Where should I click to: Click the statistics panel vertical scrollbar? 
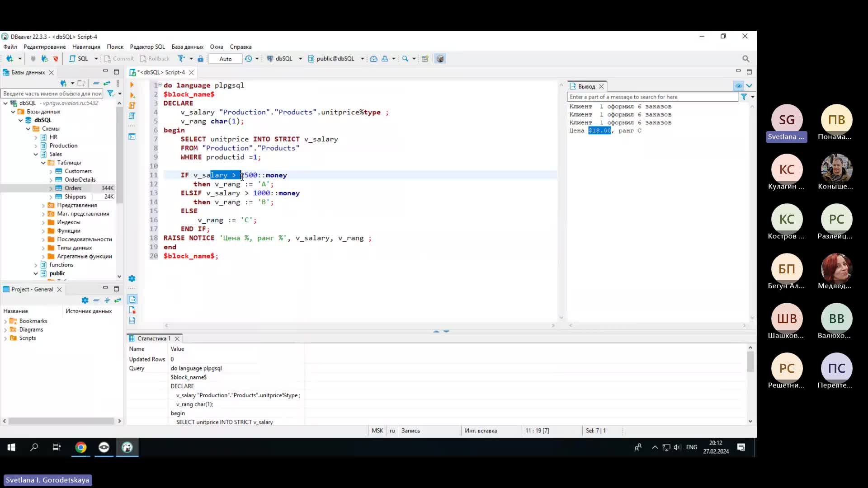[x=750, y=384]
